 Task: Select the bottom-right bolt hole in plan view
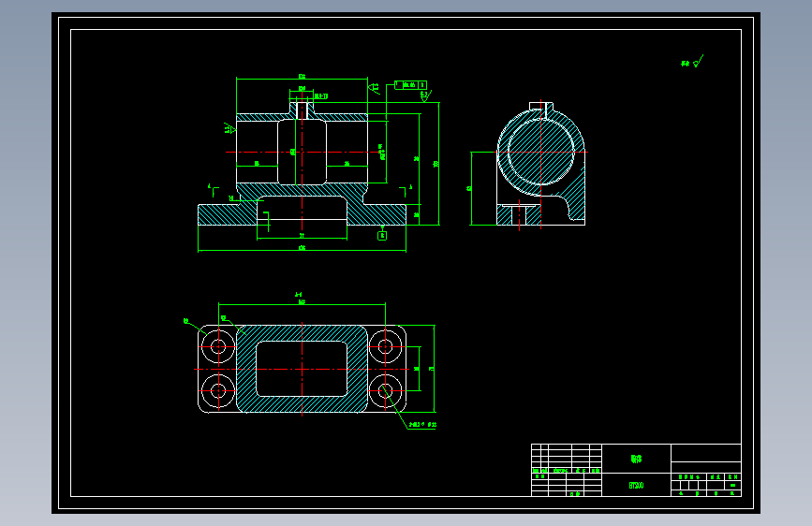pyautogui.click(x=385, y=391)
